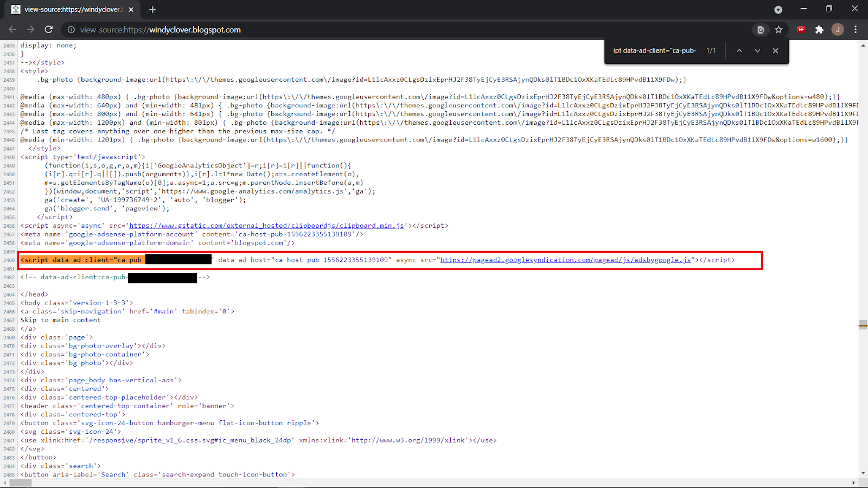Click the find bar search text field
This screenshot has height=488, width=868.
click(x=655, y=50)
